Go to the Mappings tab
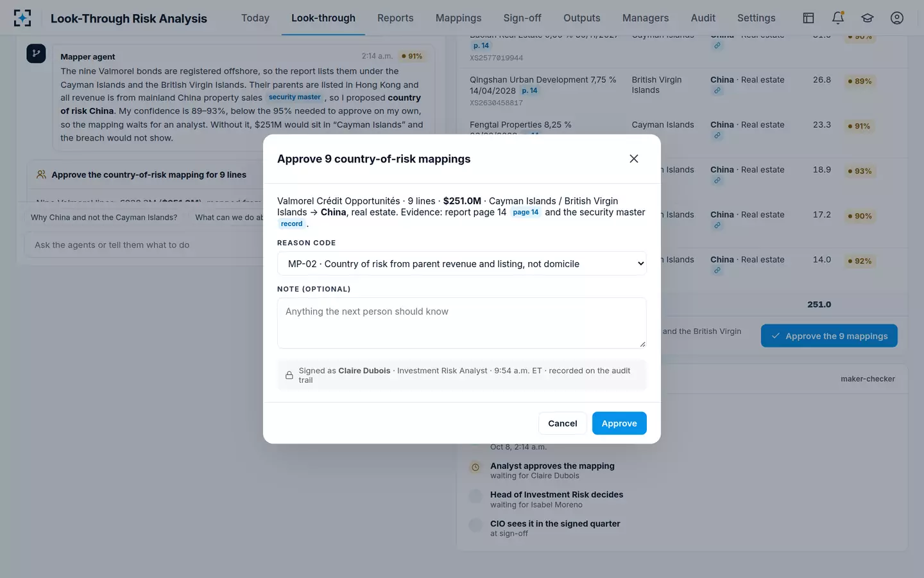 click(458, 18)
